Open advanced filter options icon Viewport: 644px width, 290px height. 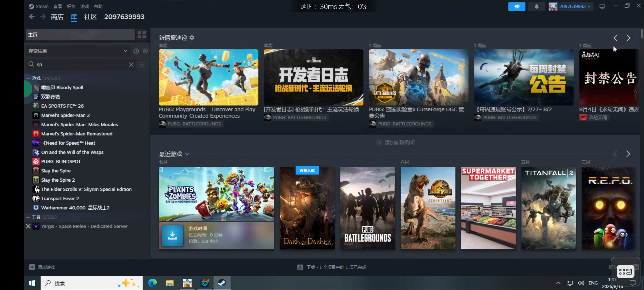pos(142,64)
